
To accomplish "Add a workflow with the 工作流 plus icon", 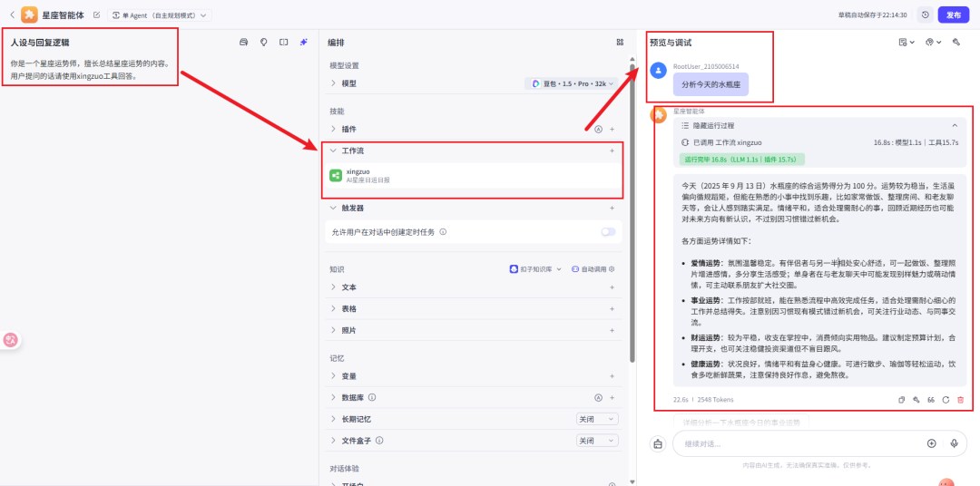I will click(x=612, y=151).
